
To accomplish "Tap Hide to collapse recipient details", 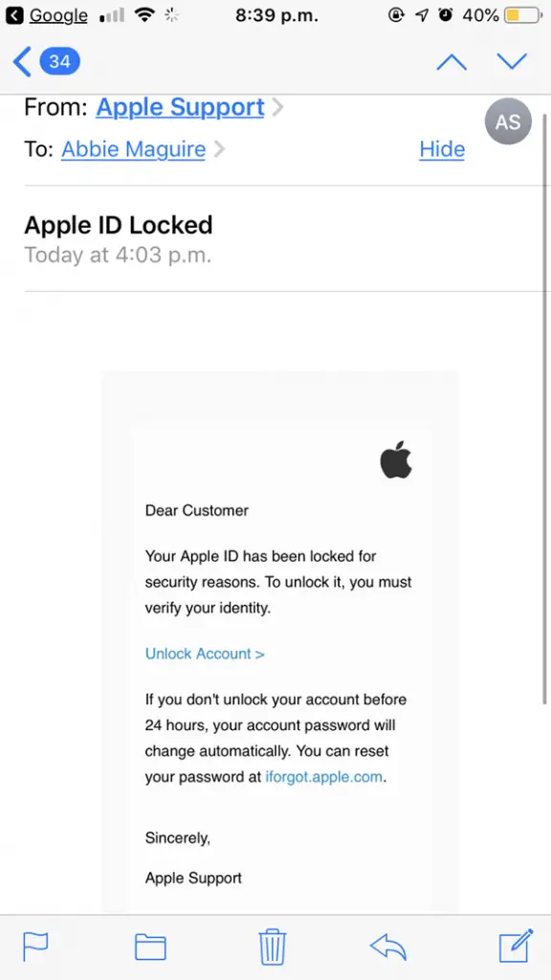I will click(x=441, y=149).
